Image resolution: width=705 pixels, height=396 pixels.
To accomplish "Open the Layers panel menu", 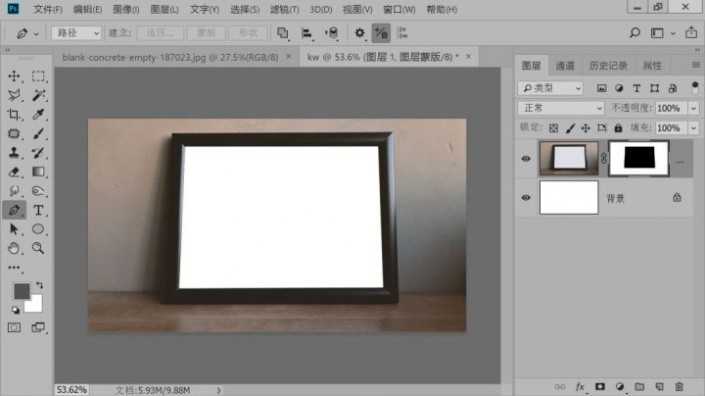I will coord(696,65).
